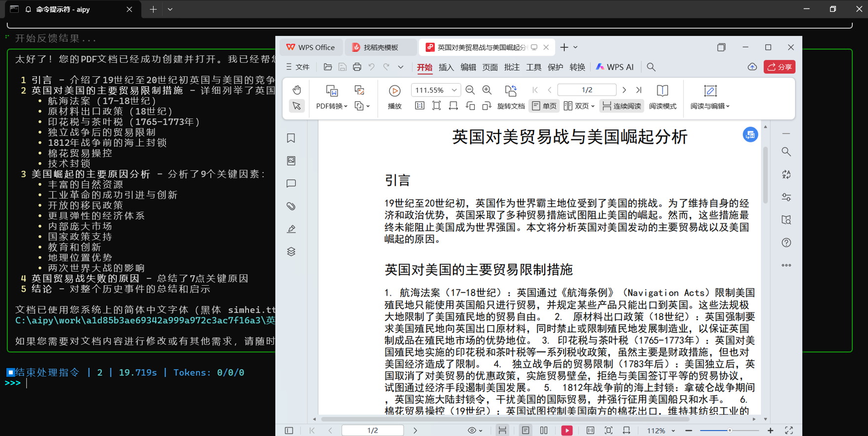Go to next page in toolbar
This screenshot has height=436, width=868.
(x=625, y=90)
